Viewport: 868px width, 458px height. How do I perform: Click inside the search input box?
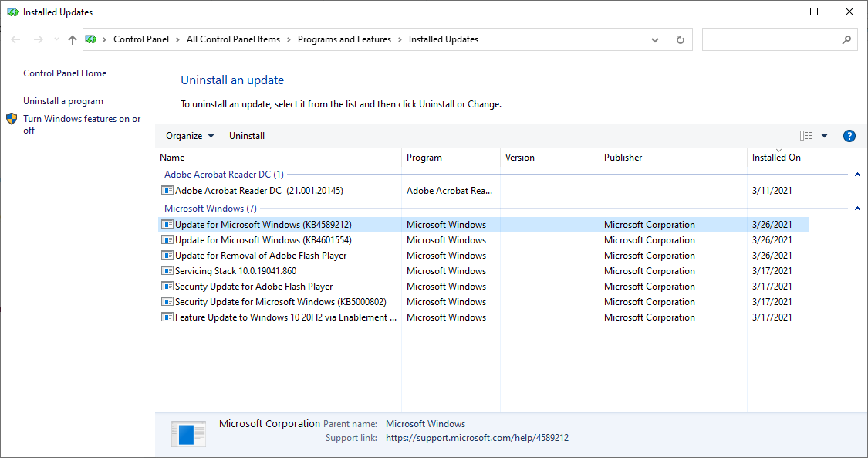pyautogui.click(x=770, y=39)
